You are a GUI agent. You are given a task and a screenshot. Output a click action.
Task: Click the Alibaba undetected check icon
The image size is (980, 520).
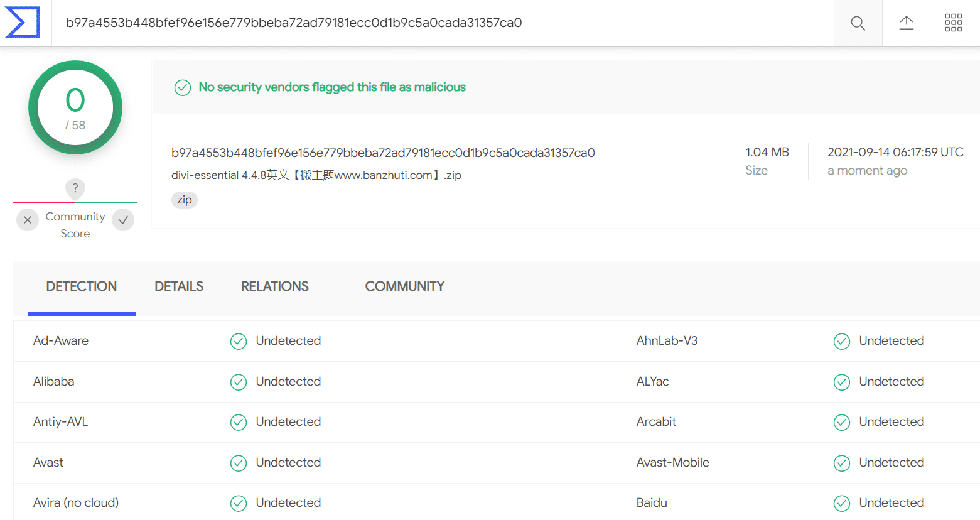click(239, 382)
